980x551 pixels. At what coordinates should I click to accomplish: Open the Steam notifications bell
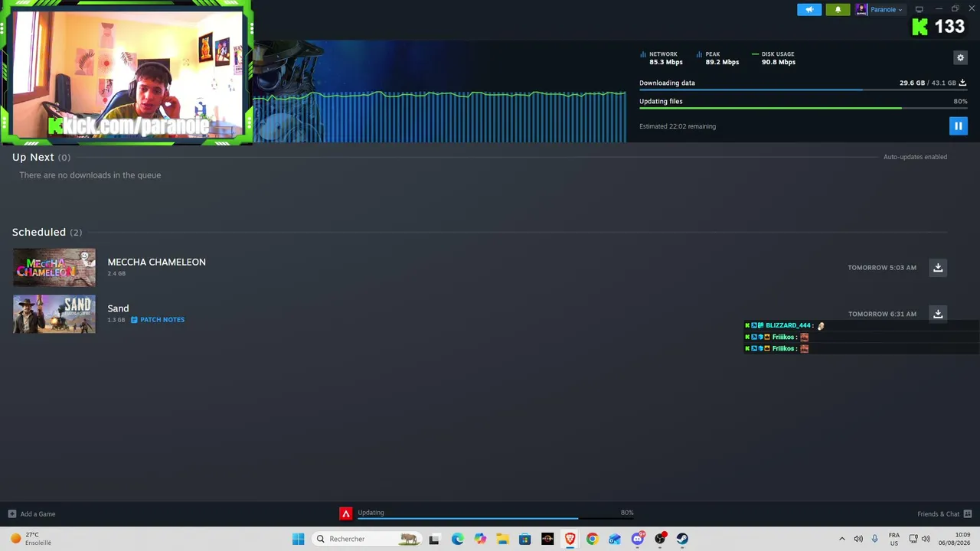click(838, 9)
